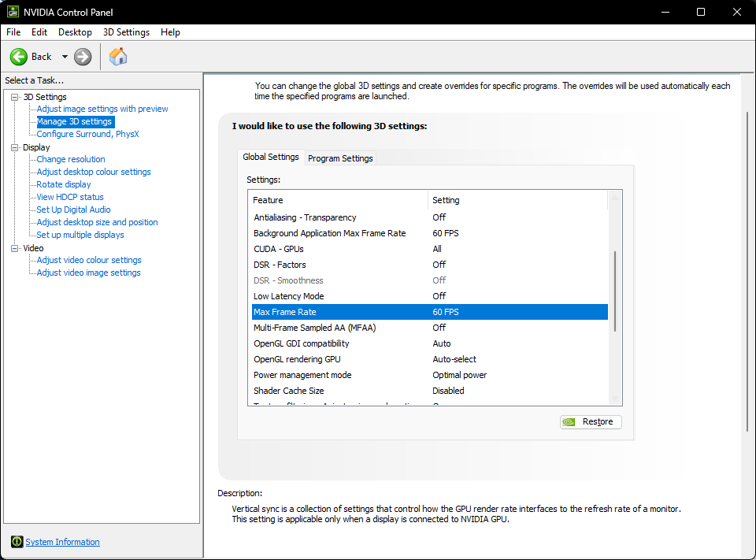Go to the Home page icon
The height and width of the screenshot is (560, 756).
click(x=118, y=57)
